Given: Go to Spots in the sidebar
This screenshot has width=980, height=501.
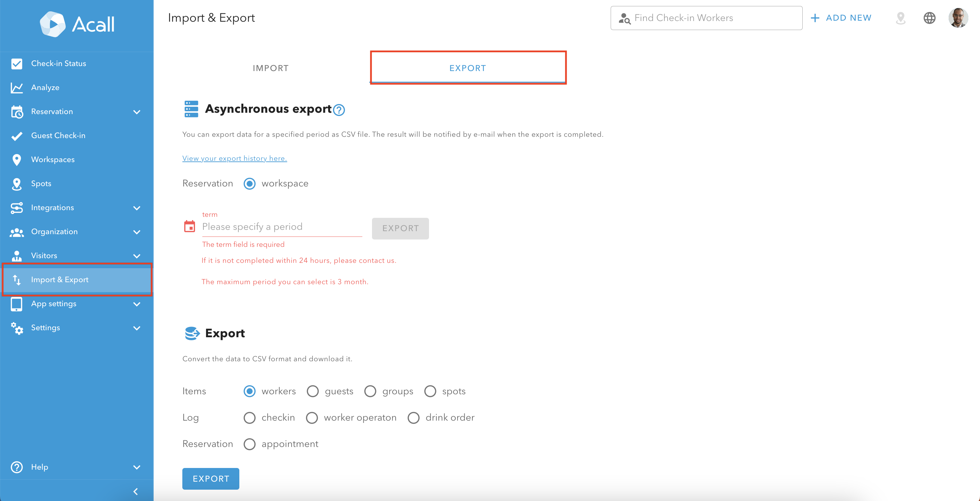Looking at the screenshot, I should click(41, 183).
